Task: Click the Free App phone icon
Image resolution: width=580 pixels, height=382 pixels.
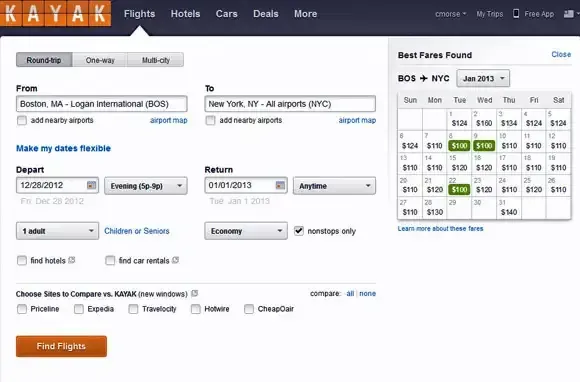Action: (x=516, y=14)
